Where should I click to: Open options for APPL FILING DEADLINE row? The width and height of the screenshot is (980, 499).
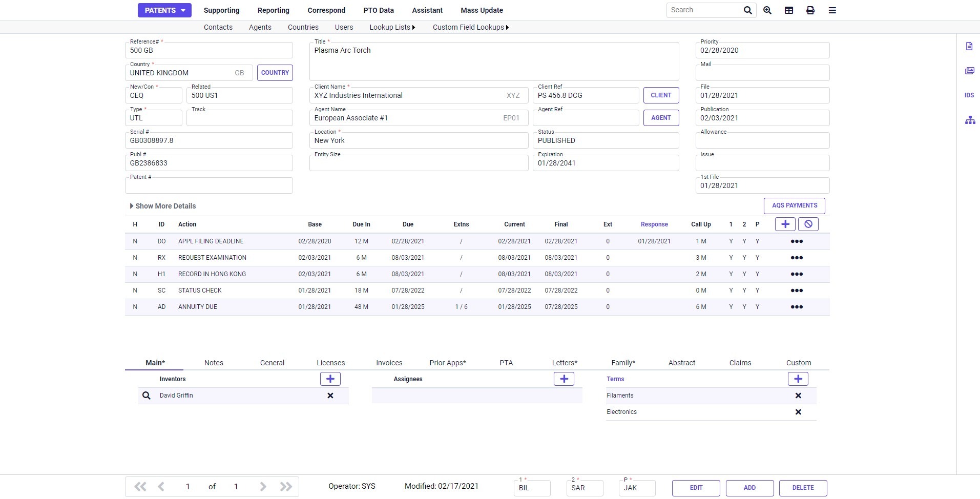[x=797, y=241]
